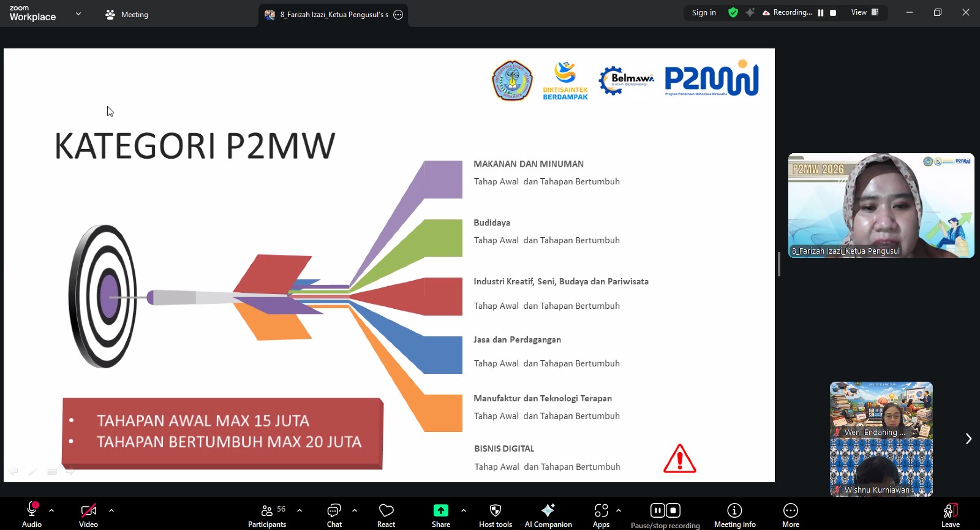
Task: Switch to the Meeting tab
Action: [x=127, y=15]
